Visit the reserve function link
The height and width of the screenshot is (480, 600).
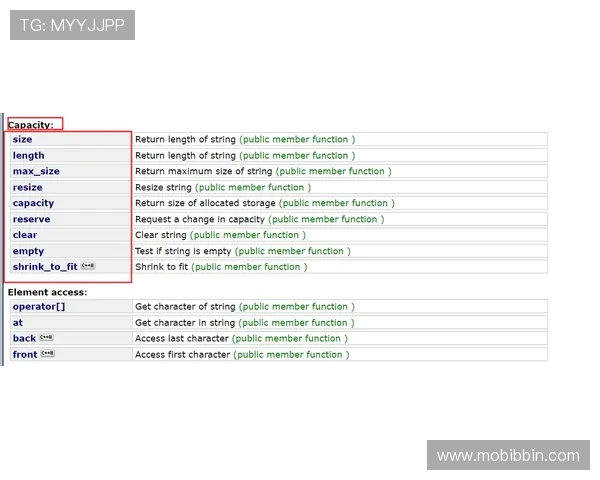tap(31, 219)
